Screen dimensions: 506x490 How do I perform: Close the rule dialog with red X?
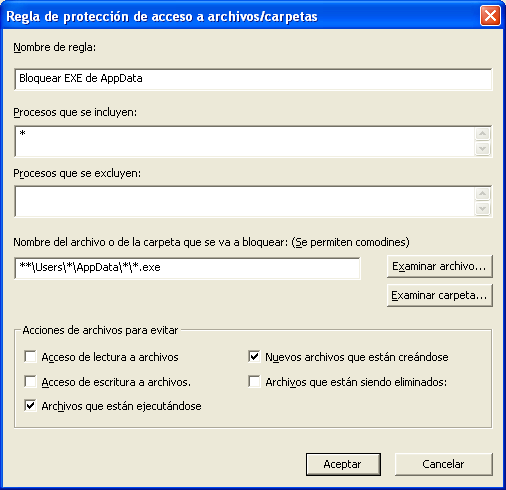pyautogui.click(x=490, y=15)
